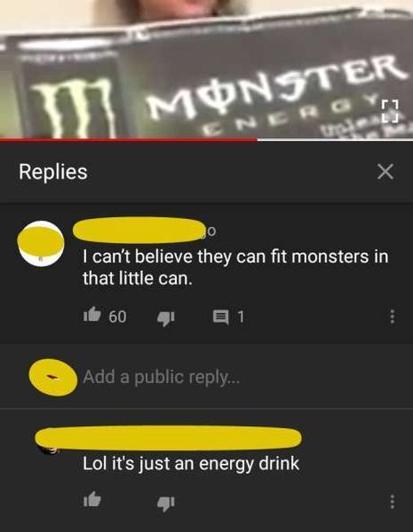The width and height of the screenshot is (413, 532).
Task: Dislike the 'just an energy drink' reply
Action: (166, 503)
